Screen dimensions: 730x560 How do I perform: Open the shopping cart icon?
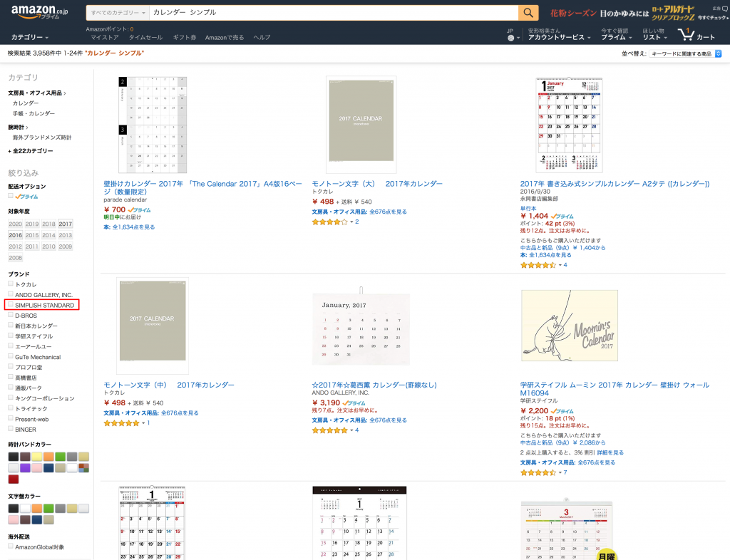pos(685,34)
